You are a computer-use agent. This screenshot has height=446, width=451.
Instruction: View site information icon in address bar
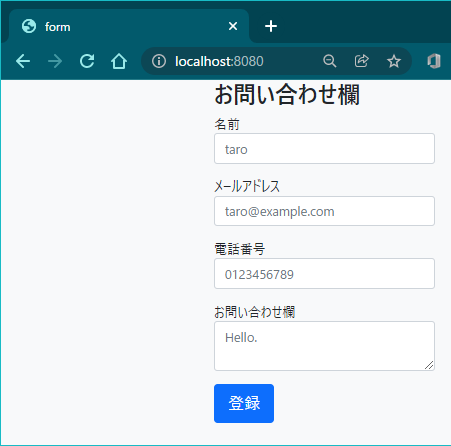point(159,61)
